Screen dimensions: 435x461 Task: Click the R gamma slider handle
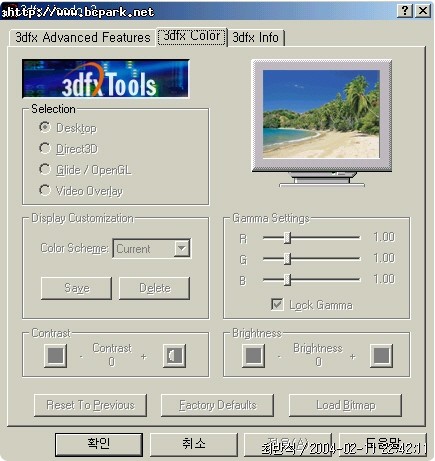[288, 238]
